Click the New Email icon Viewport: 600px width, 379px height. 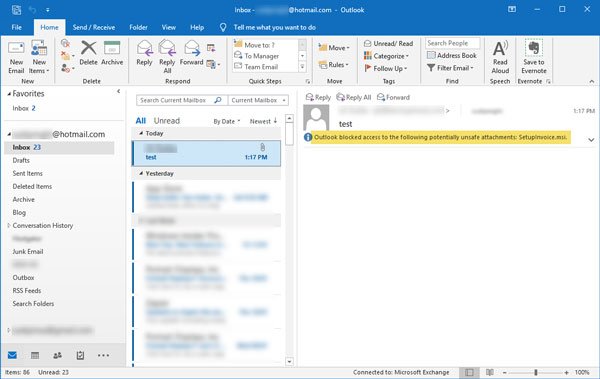pyautogui.click(x=16, y=49)
